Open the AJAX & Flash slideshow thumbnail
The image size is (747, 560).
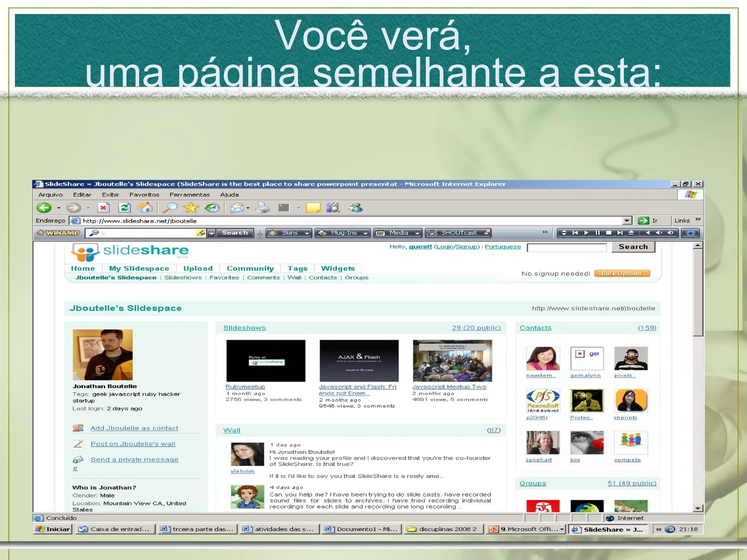pyautogui.click(x=359, y=361)
